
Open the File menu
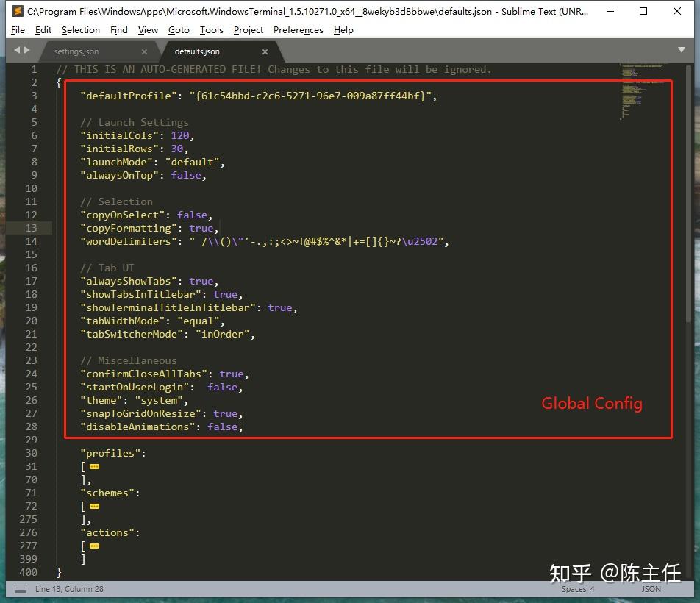click(x=18, y=30)
